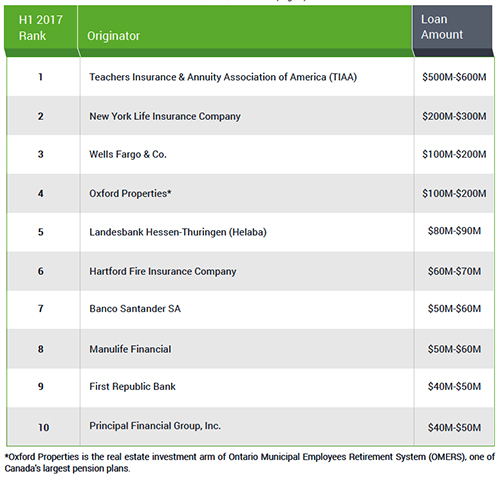This screenshot has height=478, width=500.
Task: Select First Republic Bank originator
Action: point(132,386)
